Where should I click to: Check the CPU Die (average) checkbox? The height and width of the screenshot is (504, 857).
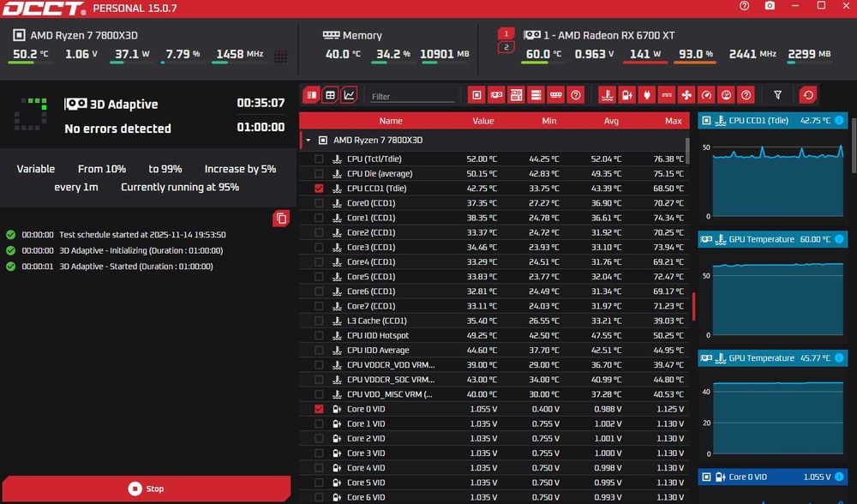(319, 174)
